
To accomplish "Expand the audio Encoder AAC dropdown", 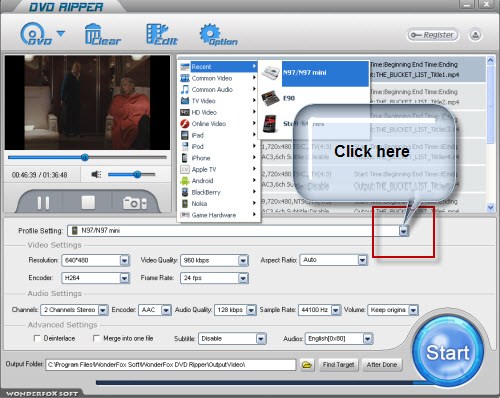I will click(x=166, y=310).
